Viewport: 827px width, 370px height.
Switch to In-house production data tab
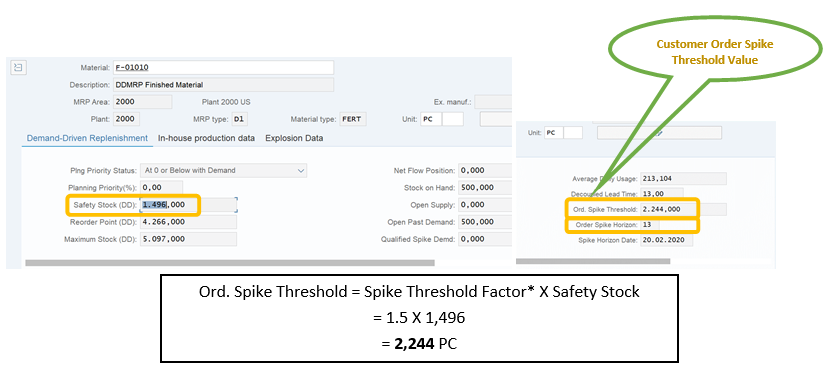(206, 138)
